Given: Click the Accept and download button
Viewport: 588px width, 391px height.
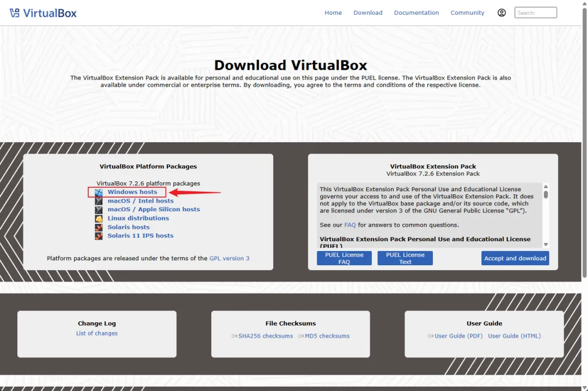Looking at the screenshot, I should point(515,258).
